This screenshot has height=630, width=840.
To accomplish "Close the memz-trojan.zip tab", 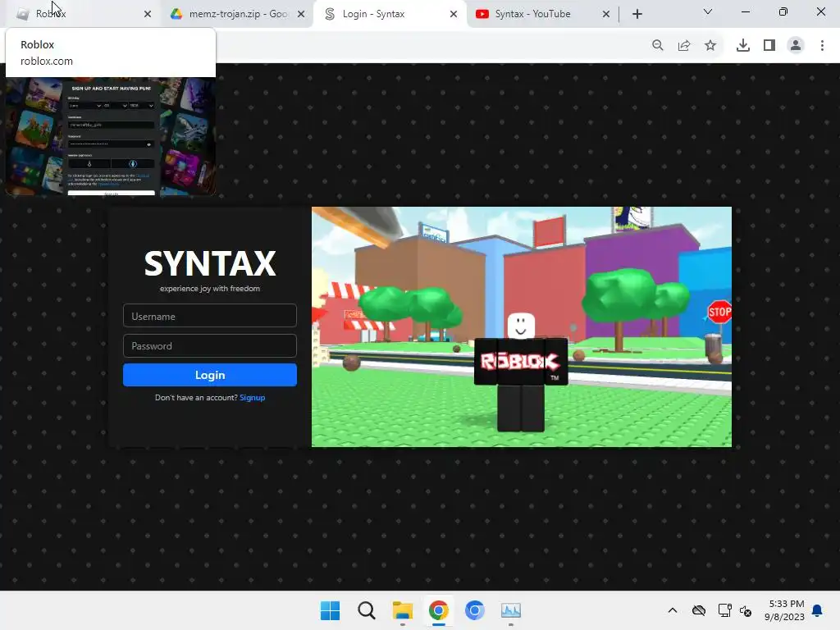I will 301,14.
